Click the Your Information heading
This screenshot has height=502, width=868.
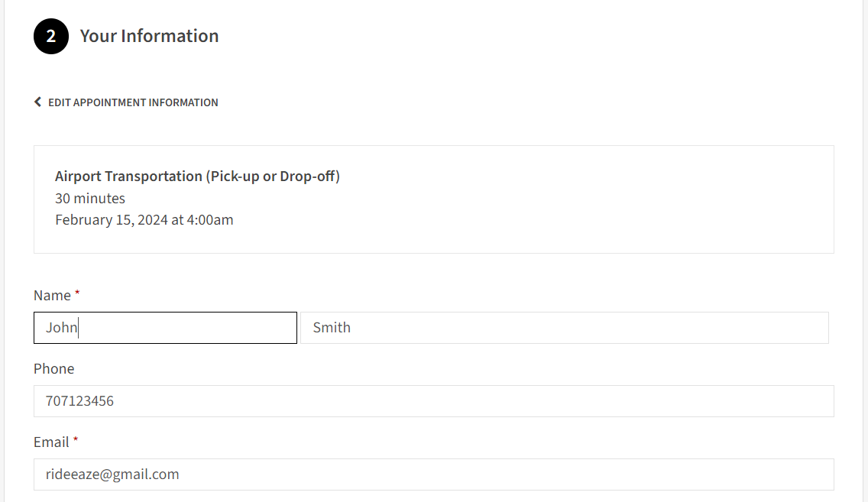(149, 36)
